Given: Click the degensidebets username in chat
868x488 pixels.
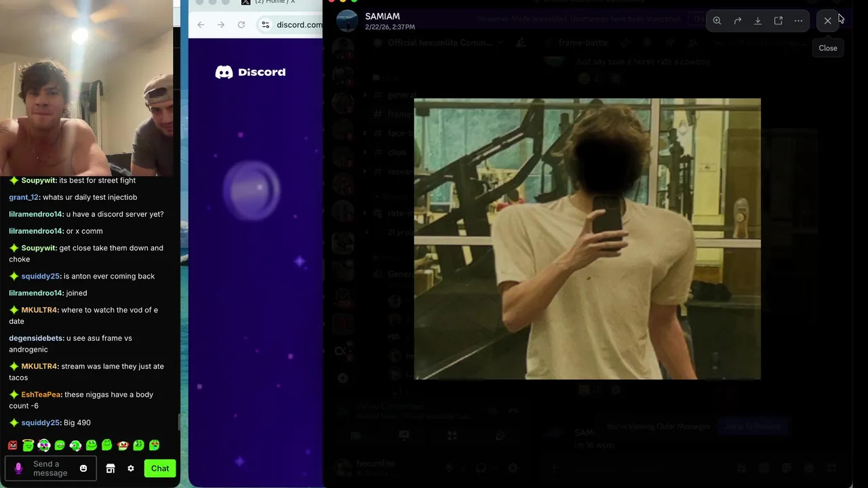Looking at the screenshot, I should (37, 338).
